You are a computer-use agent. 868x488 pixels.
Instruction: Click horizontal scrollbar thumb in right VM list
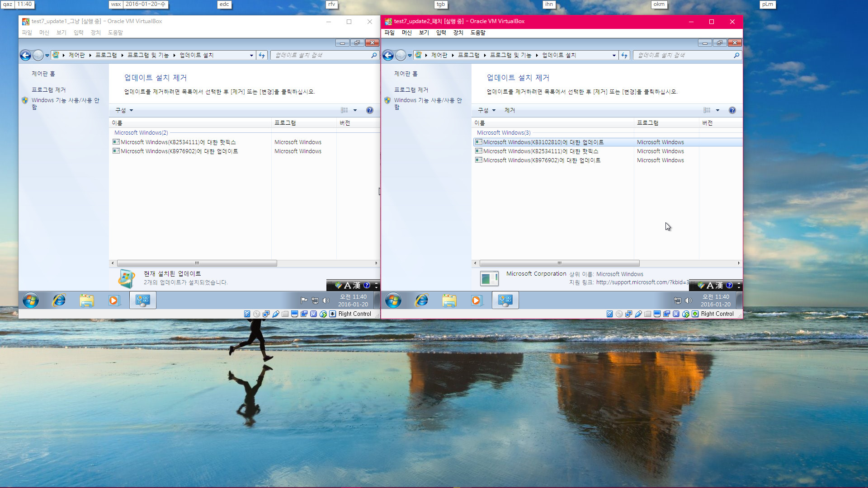click(x=560, y=263)
